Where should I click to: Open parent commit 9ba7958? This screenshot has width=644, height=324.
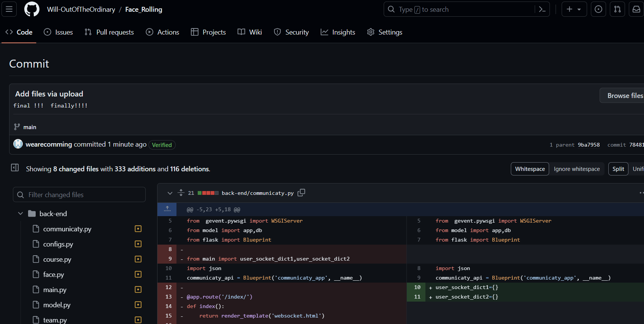click(x=589, y=145)
